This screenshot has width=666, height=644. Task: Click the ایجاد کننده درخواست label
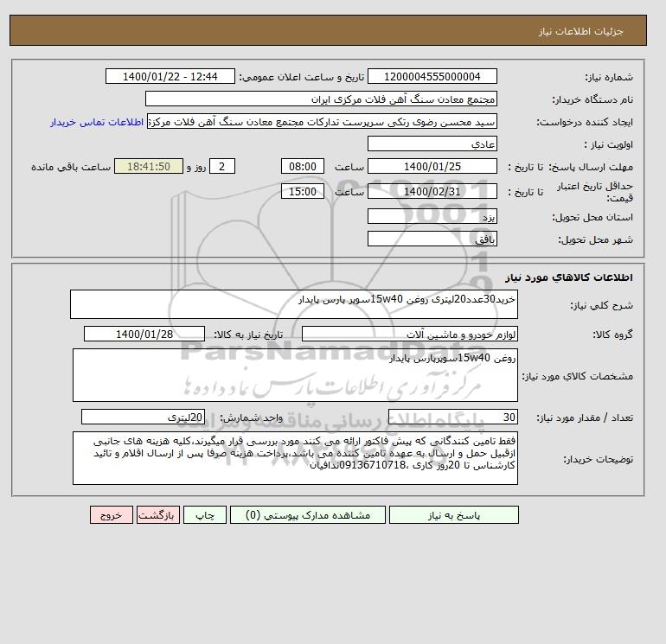[x=585, y=122]
